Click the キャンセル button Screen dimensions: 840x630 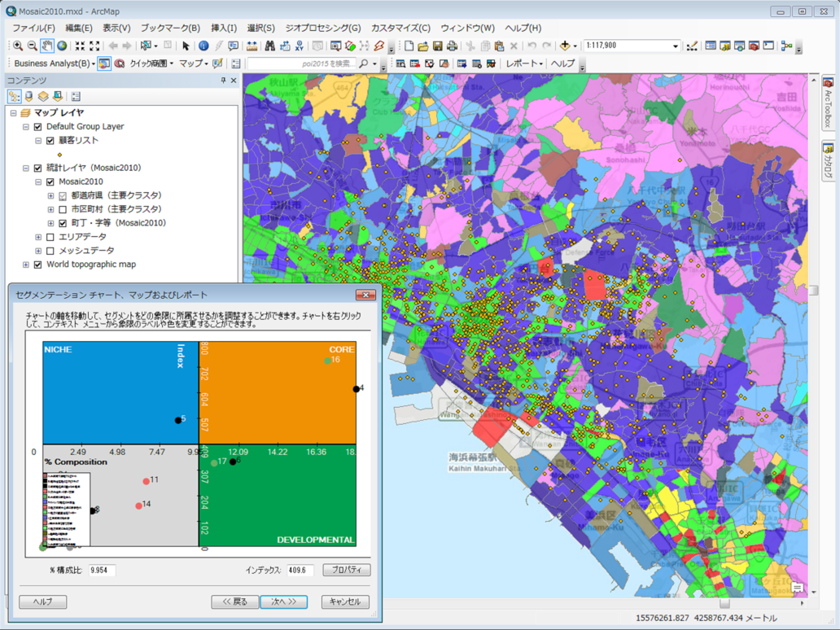pos(345,602)
